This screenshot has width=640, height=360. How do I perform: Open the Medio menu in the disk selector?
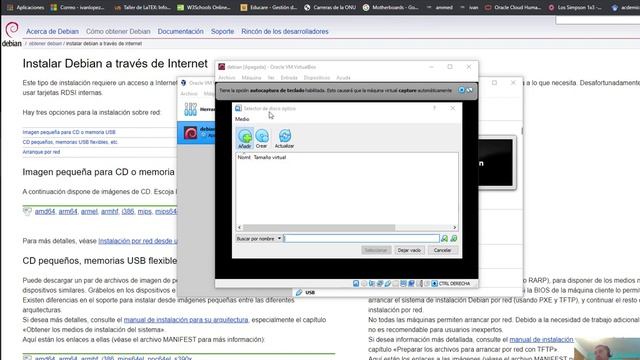pos(242,119)
